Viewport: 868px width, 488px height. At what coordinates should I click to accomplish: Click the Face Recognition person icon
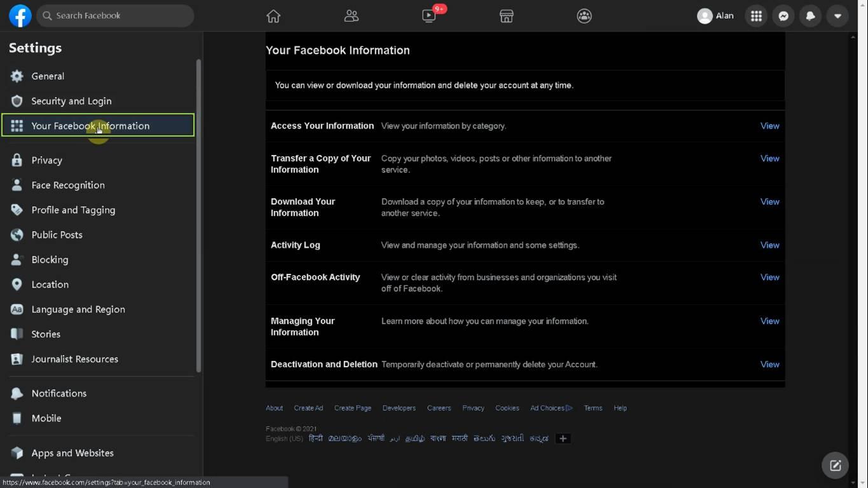(x=17, y=185)
